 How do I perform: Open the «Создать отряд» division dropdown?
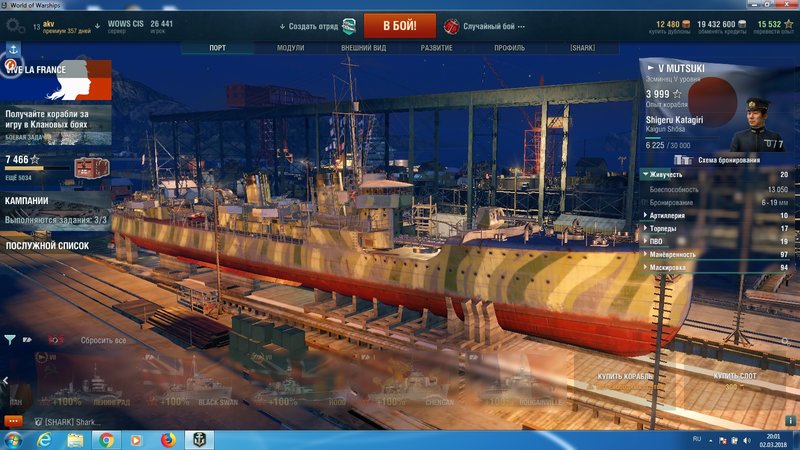(x=310, y=26)
